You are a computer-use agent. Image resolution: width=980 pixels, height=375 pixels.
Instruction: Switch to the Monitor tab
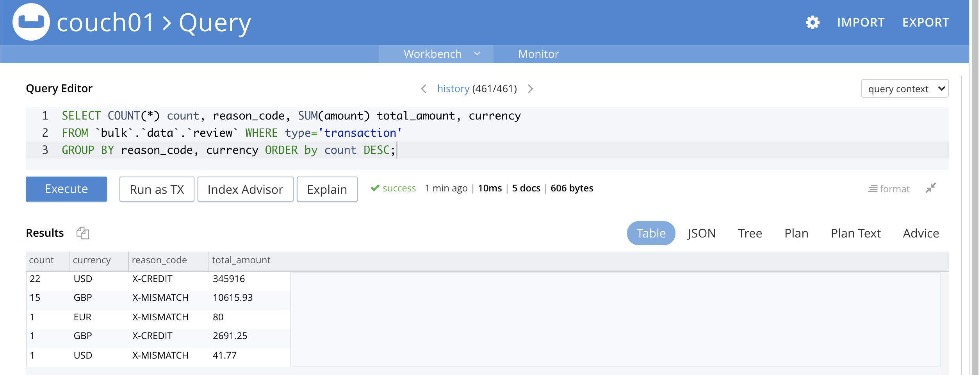coord(538,54)
